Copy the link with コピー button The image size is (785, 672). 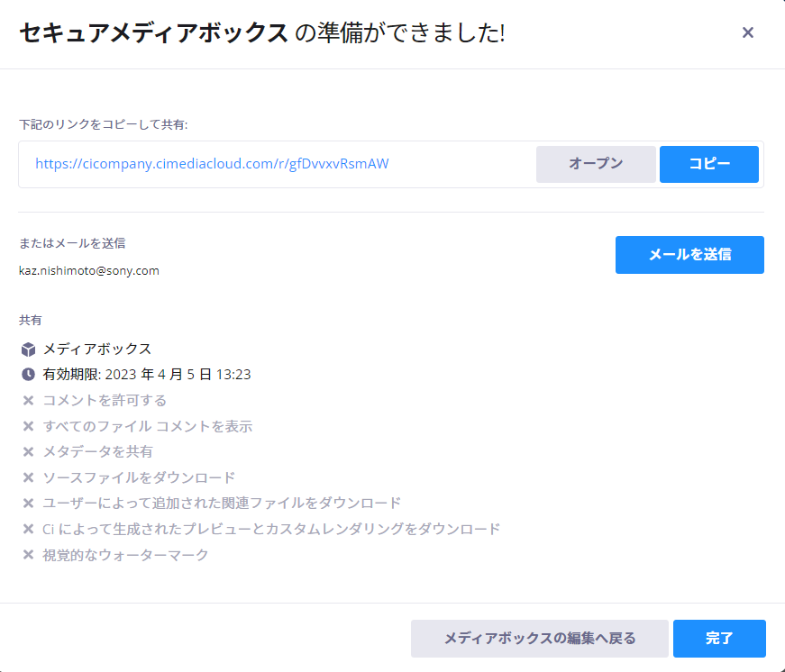(709, 164)
